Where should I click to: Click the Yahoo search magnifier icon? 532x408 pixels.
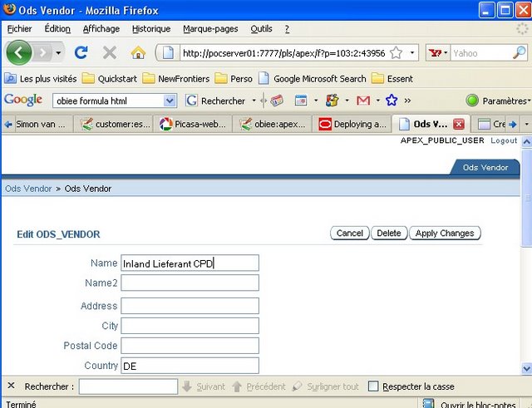tap(517, 52)
